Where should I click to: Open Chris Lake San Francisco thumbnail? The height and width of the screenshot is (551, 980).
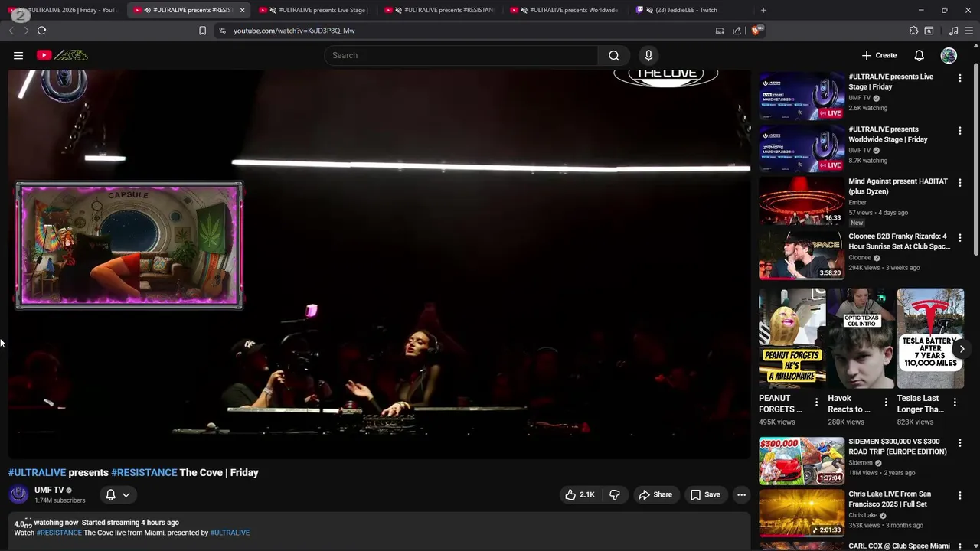click(x=802, y=513)
